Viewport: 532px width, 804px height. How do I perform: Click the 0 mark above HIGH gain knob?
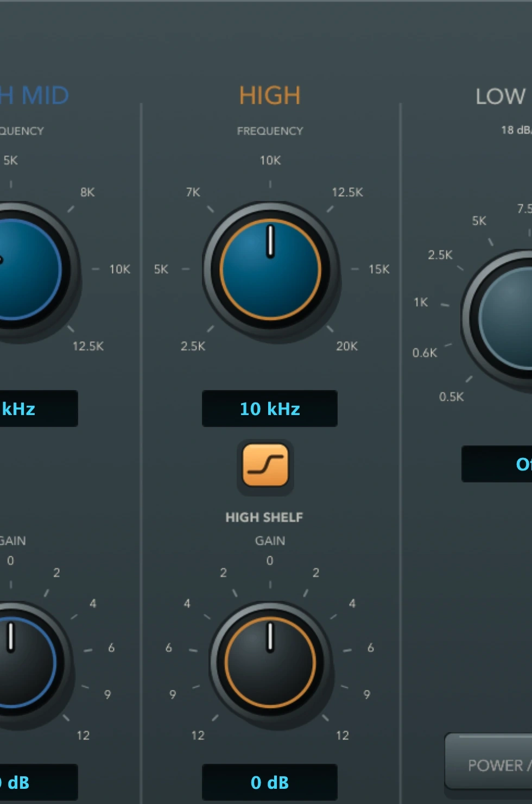point(270,561)
